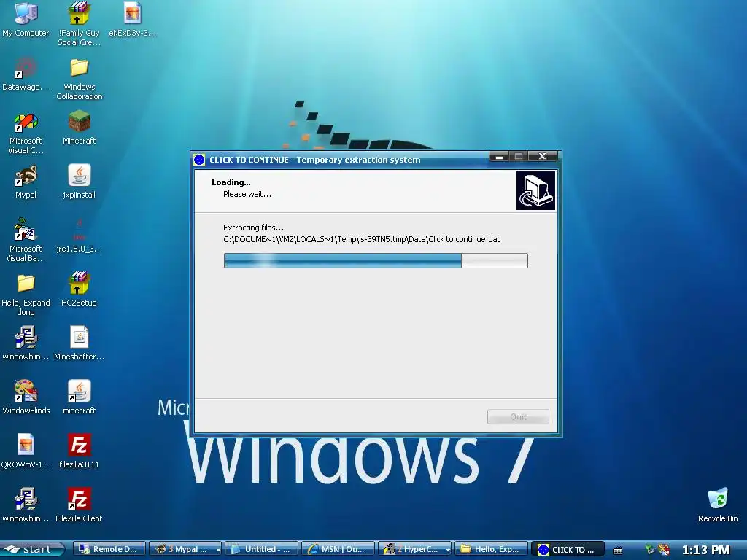Click the on-screen keyboard tray icon
747x560 pixels.
[x=618, y=550]
